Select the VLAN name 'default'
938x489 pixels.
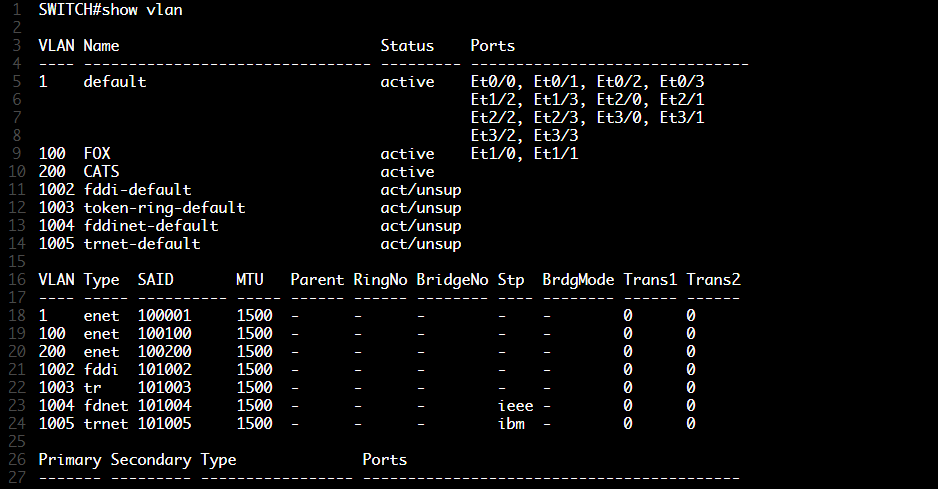click(115, 82)
